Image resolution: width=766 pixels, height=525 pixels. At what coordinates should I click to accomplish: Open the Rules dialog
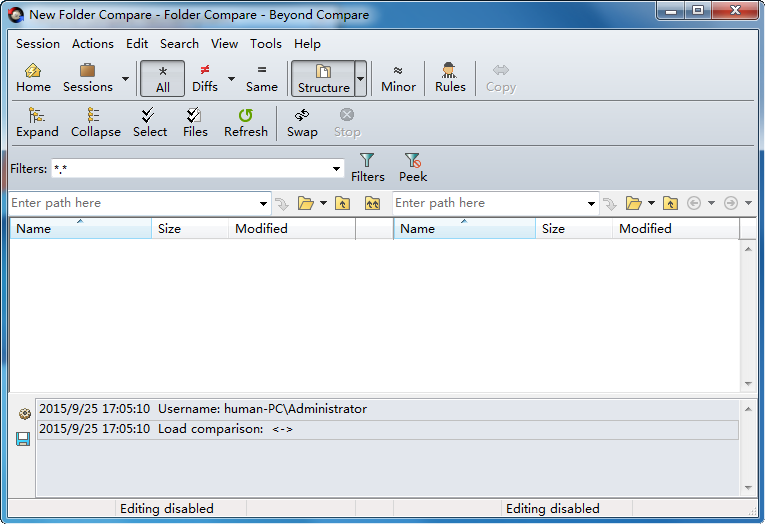450,78
